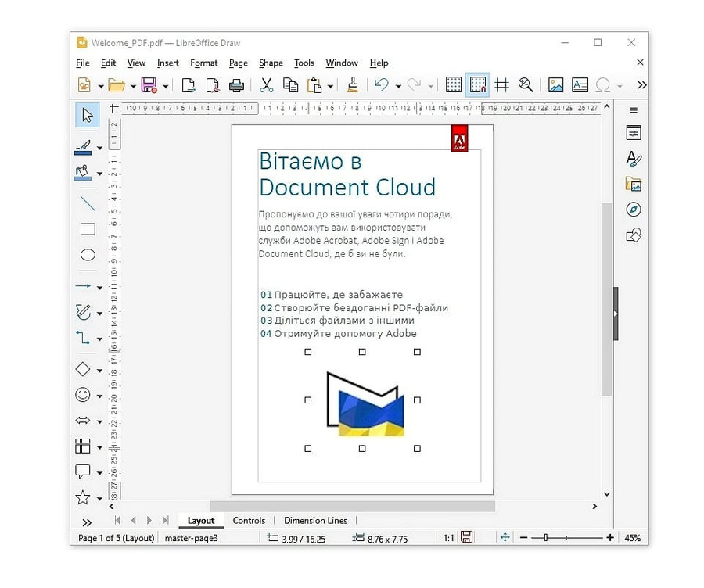Open the Format menu
Image resolution: width=704 pixels, height=588 pixels.
click(x=204, y=63)
